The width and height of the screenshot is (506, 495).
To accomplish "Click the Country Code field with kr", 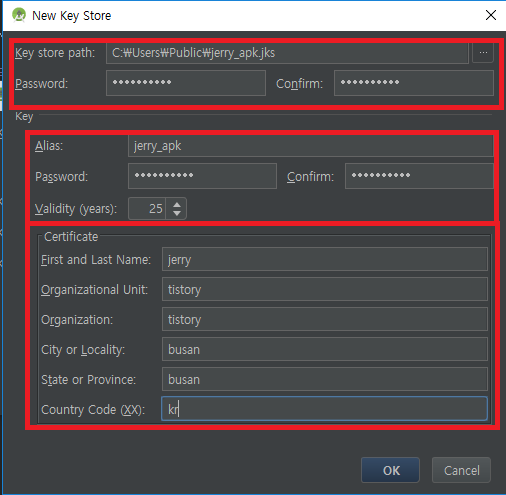I will point(325,409).
